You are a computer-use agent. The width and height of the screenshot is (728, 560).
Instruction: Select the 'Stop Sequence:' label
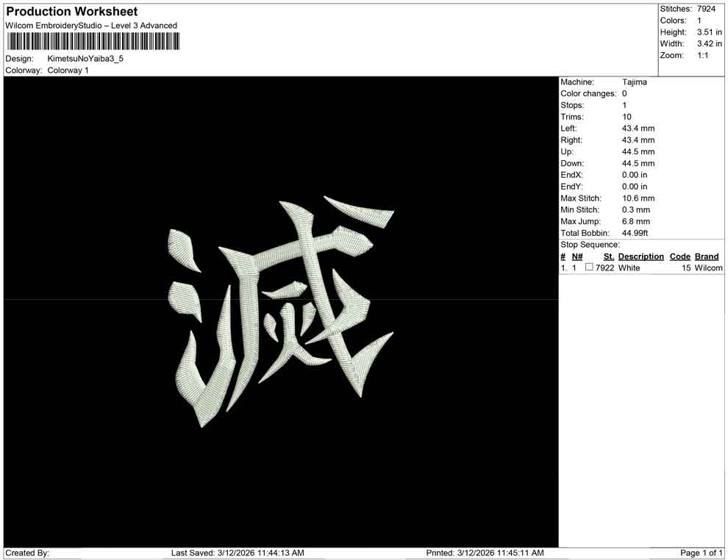590,245
